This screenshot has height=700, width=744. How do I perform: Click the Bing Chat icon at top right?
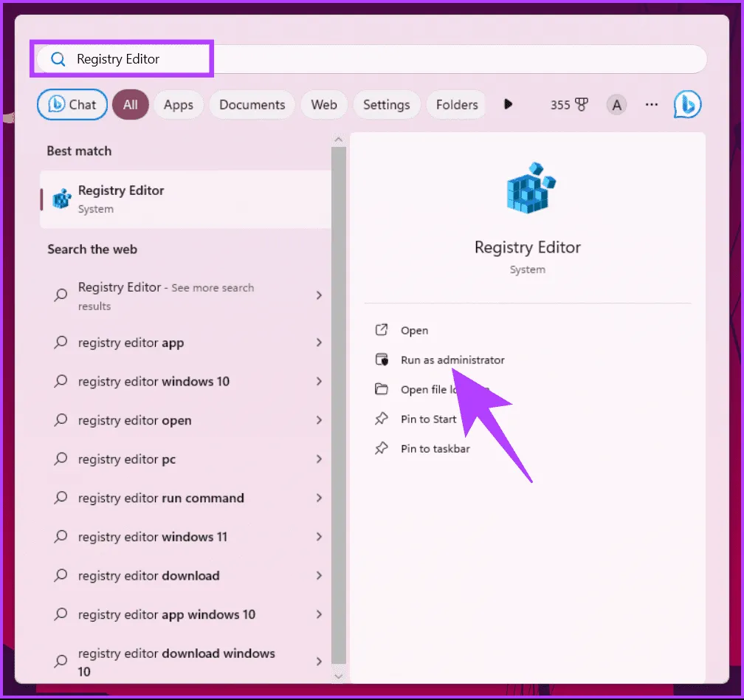[687, 105]
